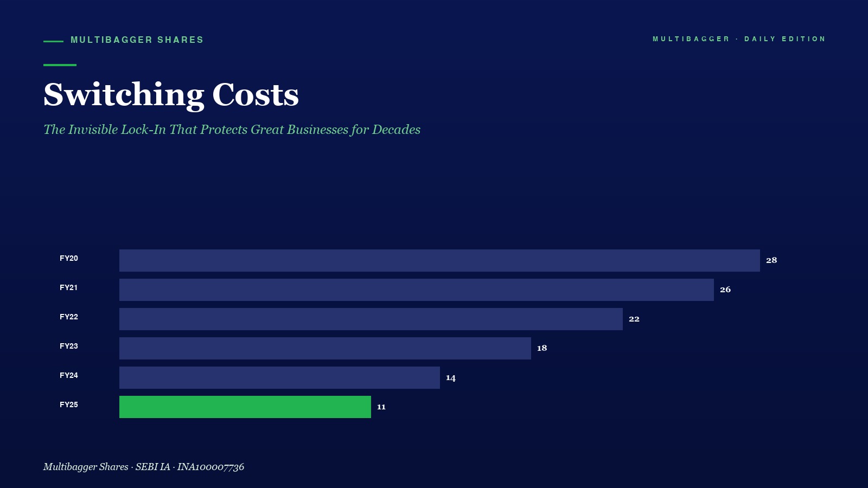Click the FY25 axis label
The image size is (868, 488).
(x=69, y=404)
